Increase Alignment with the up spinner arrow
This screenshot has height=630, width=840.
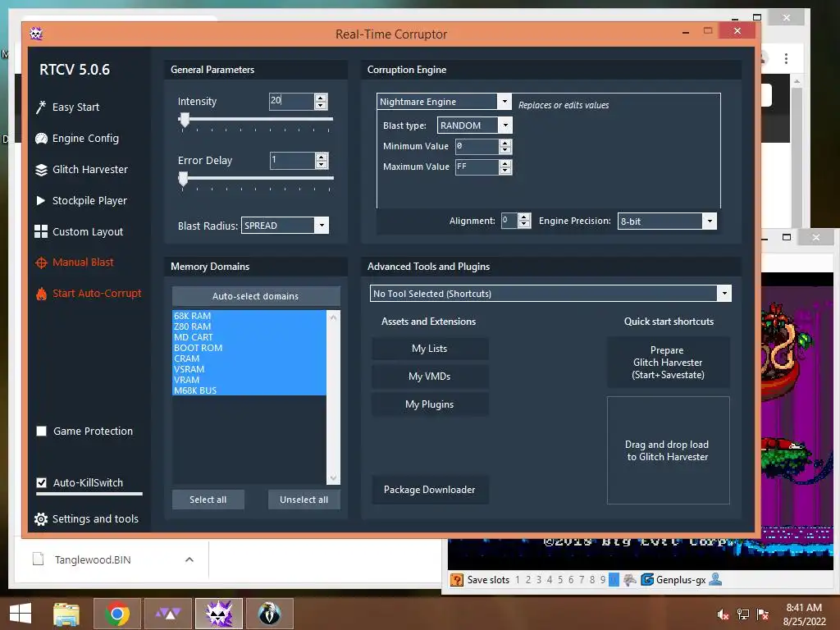point(524,217)
